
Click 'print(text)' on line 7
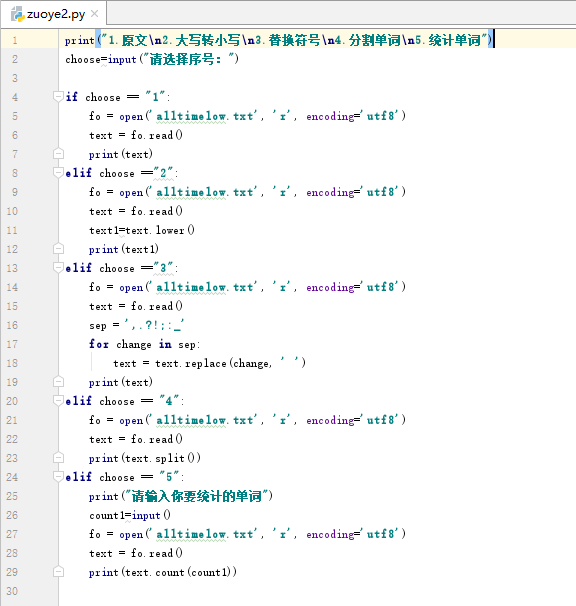click(x=121, y=154)
